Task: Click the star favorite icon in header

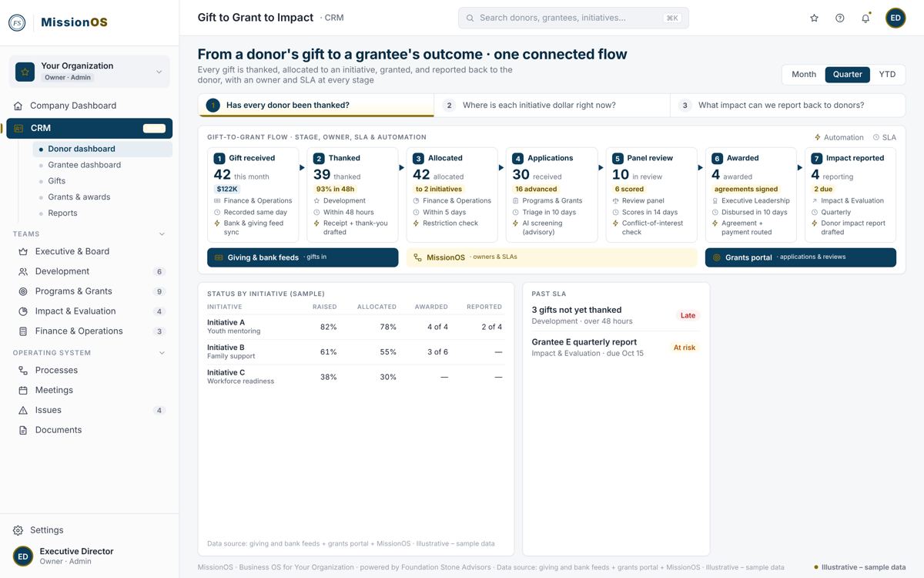Action: pos(814,18)
